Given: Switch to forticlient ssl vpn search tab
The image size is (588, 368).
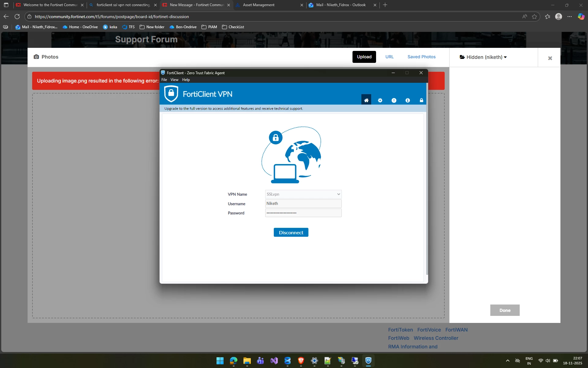Looking at the screenshot, I should pyautogui.click(x=123, y=5).
